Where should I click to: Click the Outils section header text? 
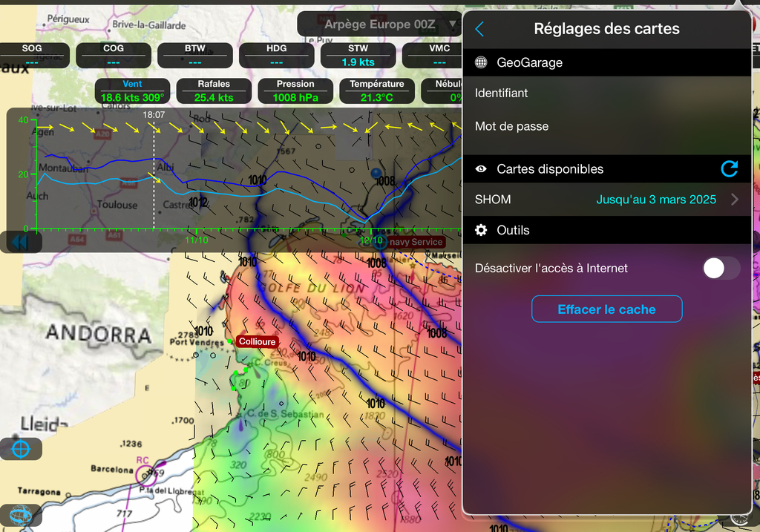tap(513, 230)
